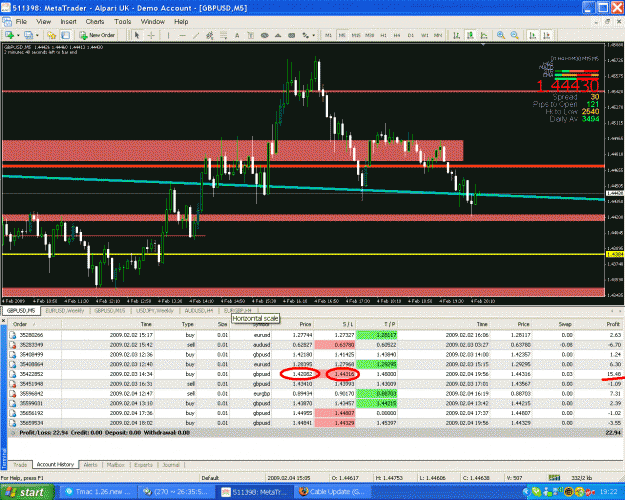This screenshot has height=500, width=625.
Task: Open the Help menu
Action: (x=181, y=22)
